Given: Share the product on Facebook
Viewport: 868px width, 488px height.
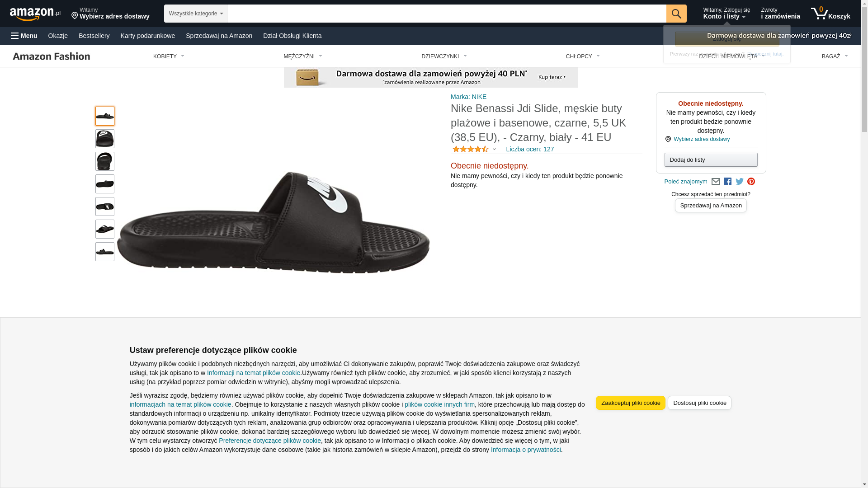Looking at the screenshot, I should pos(727,182).
